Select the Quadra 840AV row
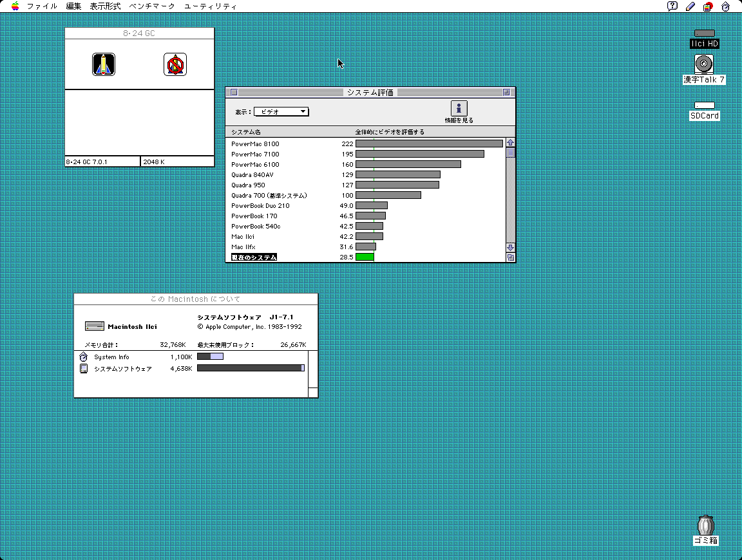Screen dimensions: 742x560 click(x=365, y=174)
